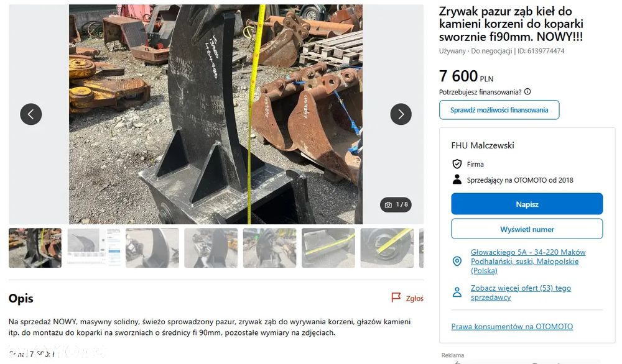This screenshot has height=364, width=622.
Task: Go to previous photo with left arrow
Action: 31,114
